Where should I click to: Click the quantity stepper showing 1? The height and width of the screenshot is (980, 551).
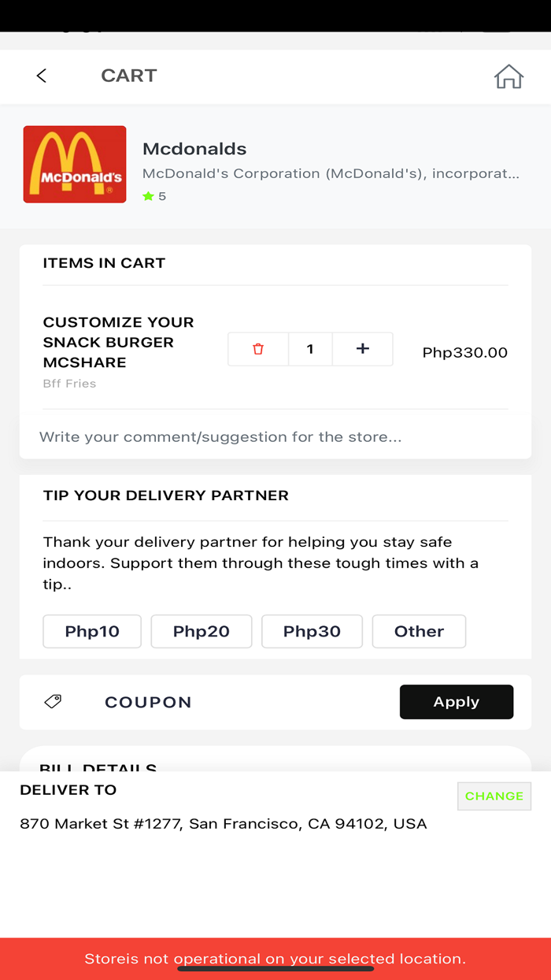[x=310, y=349]
